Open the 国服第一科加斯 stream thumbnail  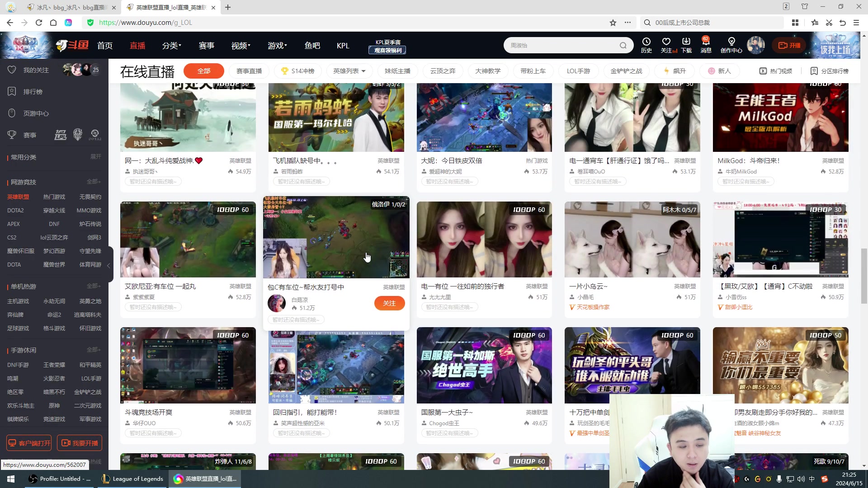tap(484, 365)
